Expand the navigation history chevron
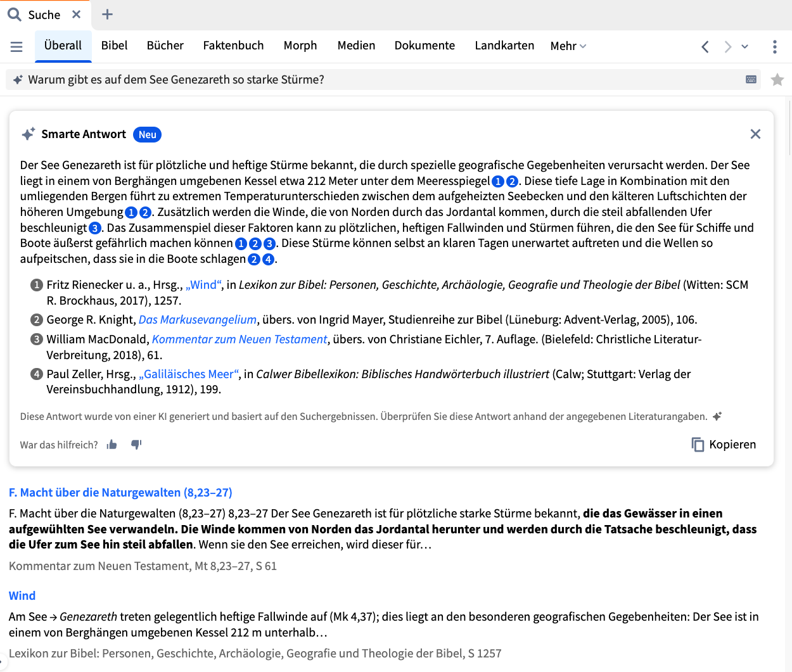The height and width of the screenshot is (672, 792). 745,47
